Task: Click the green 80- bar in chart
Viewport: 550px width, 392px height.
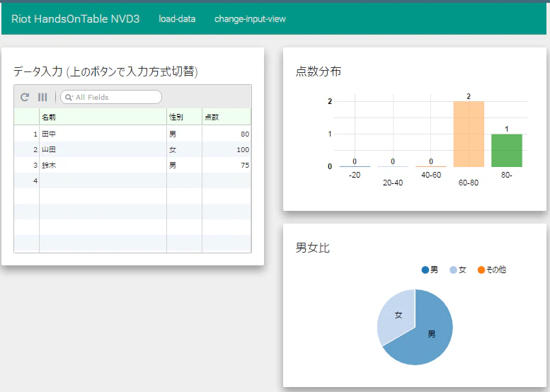Action: [x=507, y=151]
